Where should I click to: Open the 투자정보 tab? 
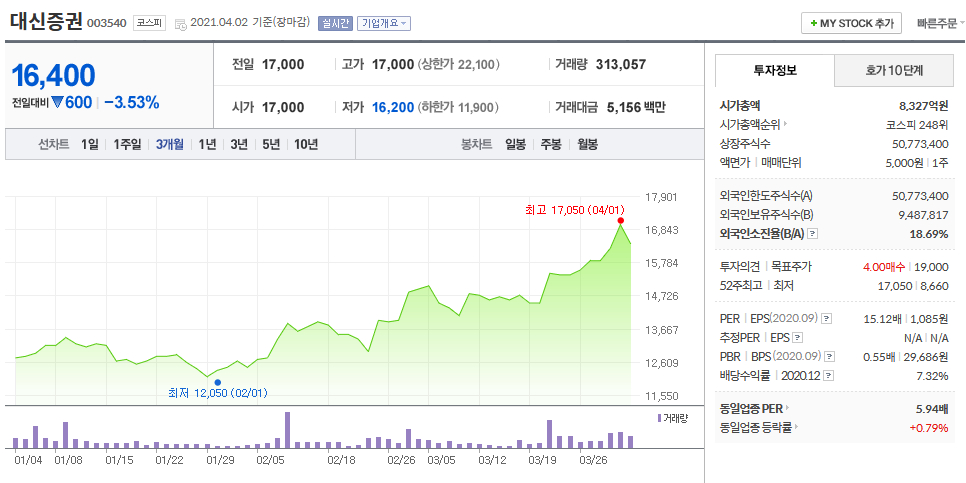coord(775,70)
